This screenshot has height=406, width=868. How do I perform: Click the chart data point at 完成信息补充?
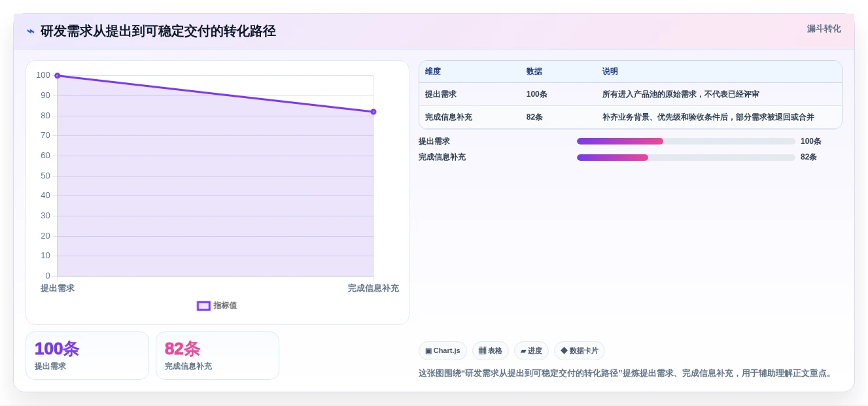point(373,112)
